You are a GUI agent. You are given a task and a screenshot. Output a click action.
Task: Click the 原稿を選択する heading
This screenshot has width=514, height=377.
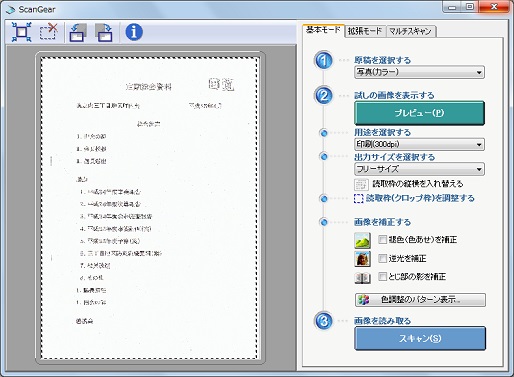(382, 60)
